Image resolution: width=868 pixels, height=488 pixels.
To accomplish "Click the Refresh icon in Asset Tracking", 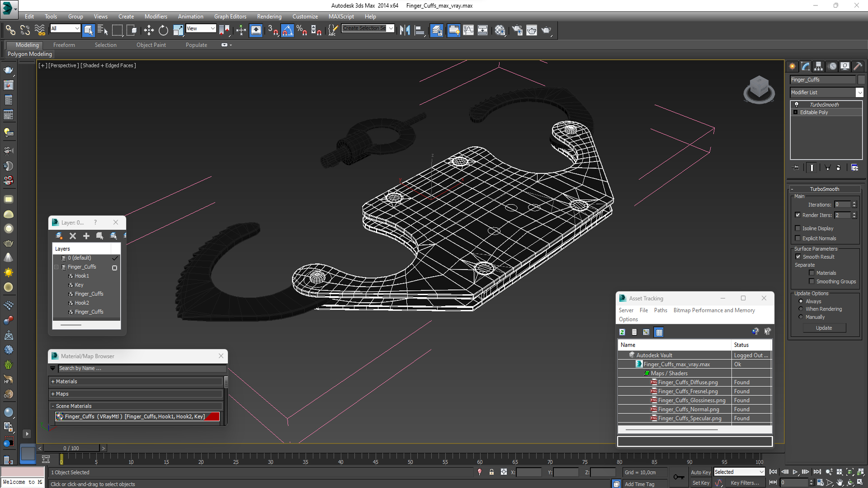I will (622, 332).
